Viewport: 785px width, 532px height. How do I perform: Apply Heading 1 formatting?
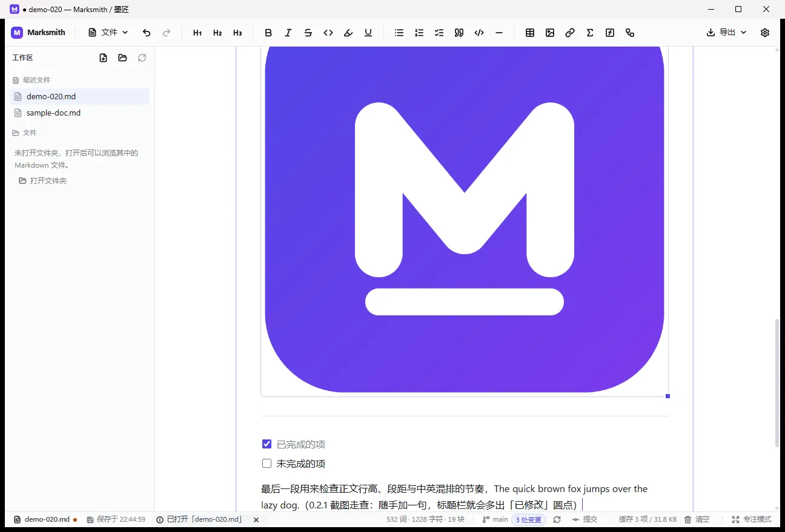click(197, 33)
